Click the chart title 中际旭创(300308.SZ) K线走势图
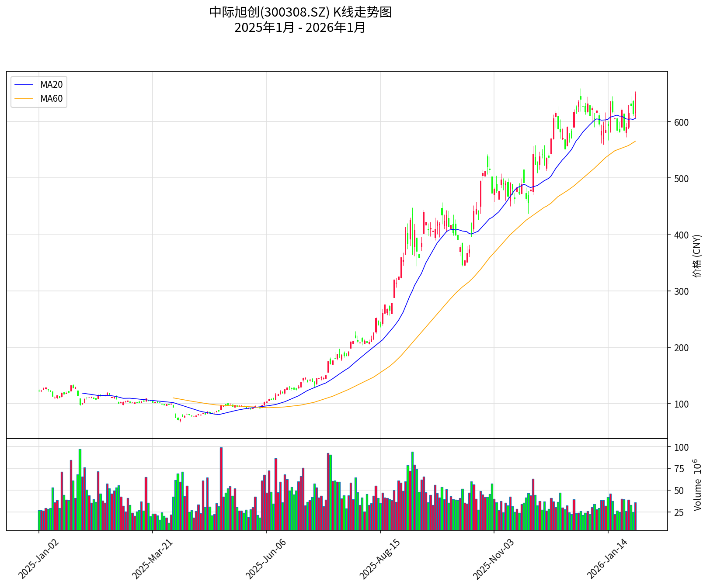710x588 pixels. [300, 12]
